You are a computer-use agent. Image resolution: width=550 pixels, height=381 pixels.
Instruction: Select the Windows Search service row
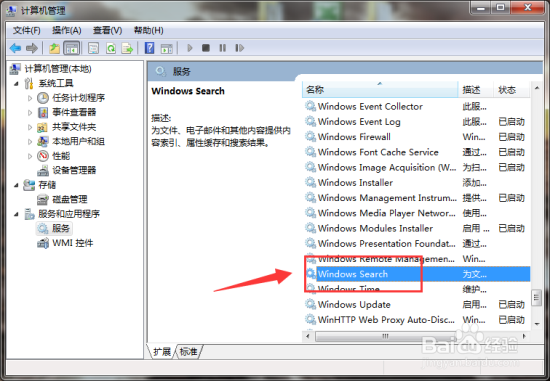417,274
